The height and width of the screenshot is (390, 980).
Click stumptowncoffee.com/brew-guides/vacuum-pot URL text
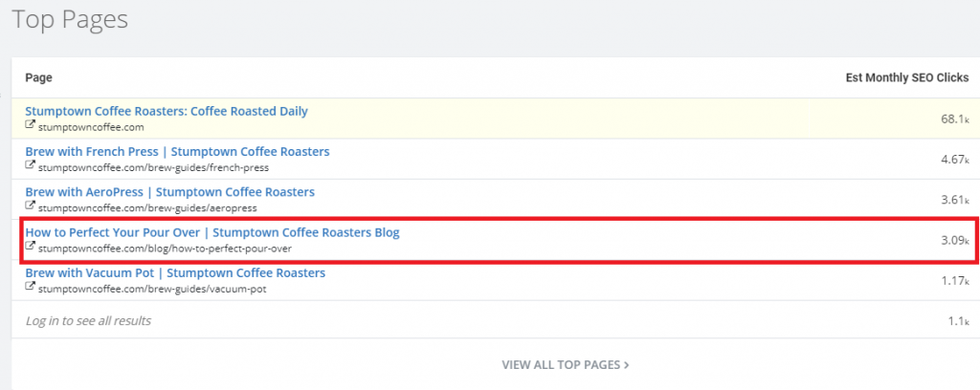click(x=152, y=289)
